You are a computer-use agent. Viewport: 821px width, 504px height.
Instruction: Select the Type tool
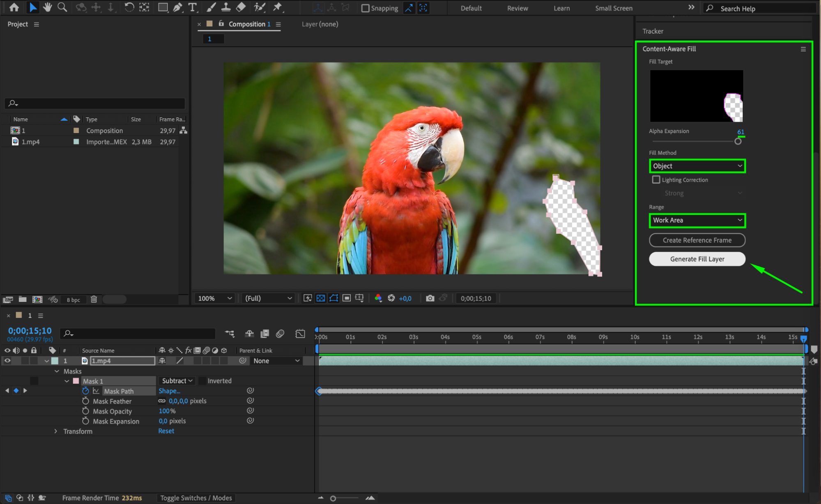click(192, 7)
